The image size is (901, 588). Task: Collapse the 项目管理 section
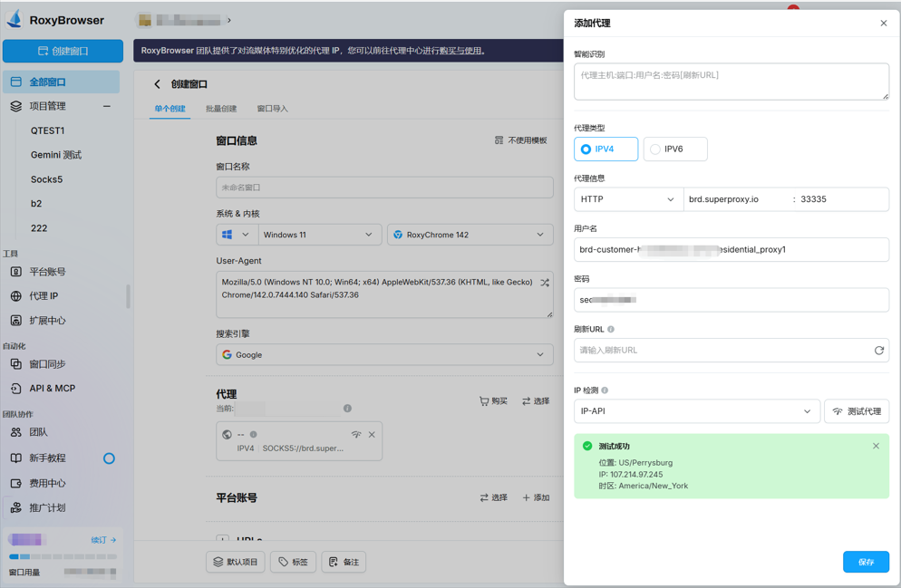tap(107, 107)
